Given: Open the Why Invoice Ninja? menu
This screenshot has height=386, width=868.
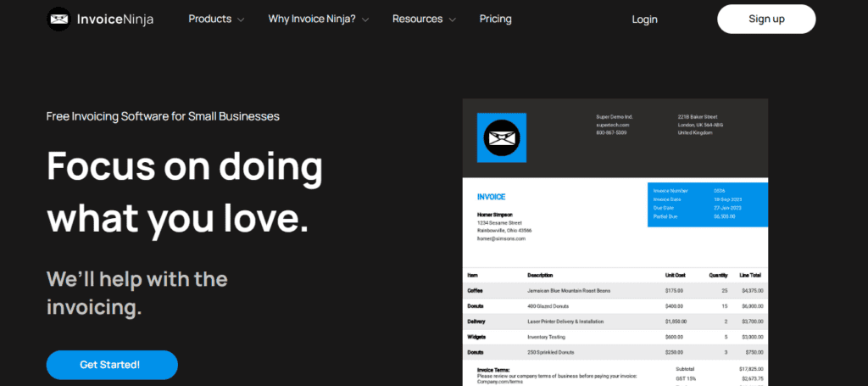Looking at the screenshot, I should click(313, 19).
